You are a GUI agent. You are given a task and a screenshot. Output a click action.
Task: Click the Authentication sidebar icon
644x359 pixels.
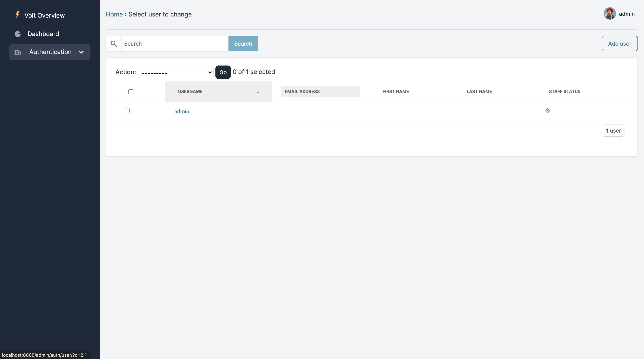coord(17,52)
